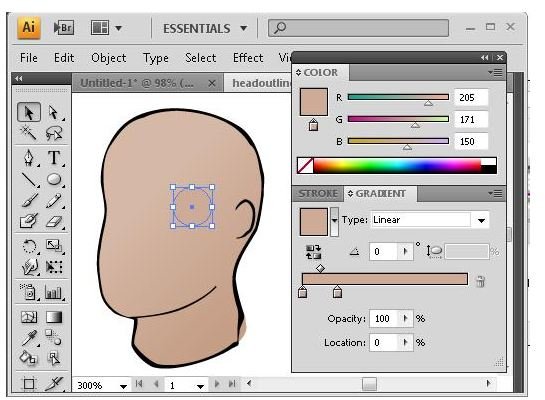Switch to the STROKE panel tab
Screen dimensions: 545x400
click(318, 194)
